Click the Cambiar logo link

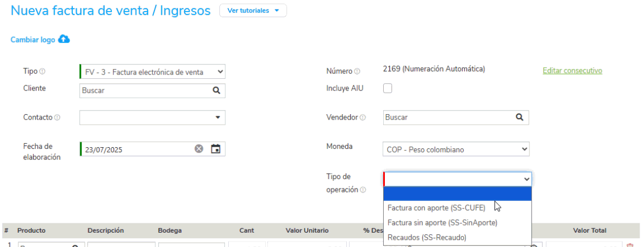pos(33,40)
